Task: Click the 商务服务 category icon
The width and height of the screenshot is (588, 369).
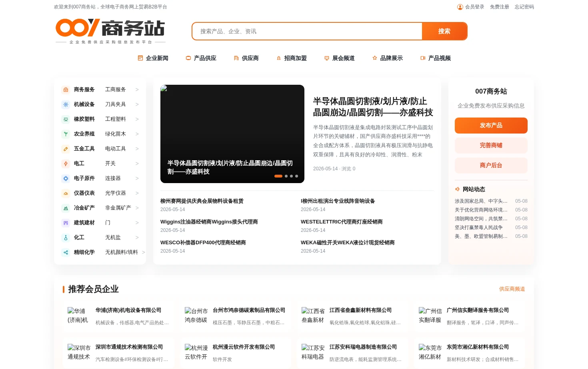Action: point(66,90)
